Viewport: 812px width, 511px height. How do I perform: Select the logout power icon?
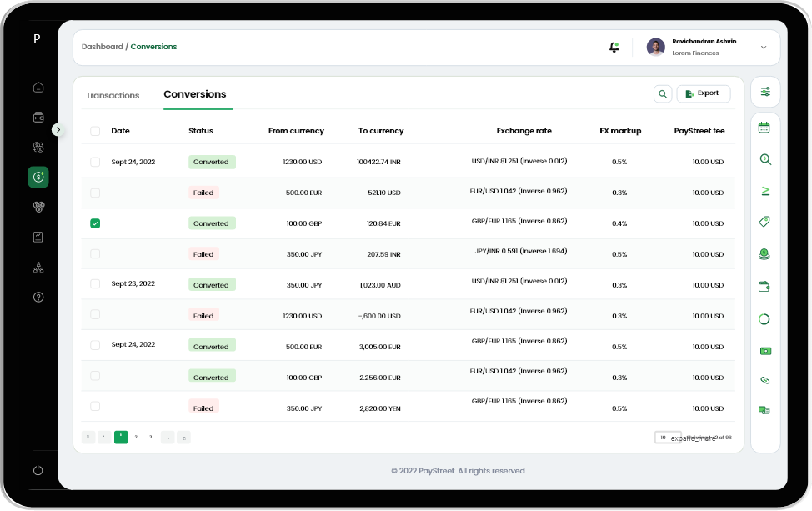coord(38,470)
